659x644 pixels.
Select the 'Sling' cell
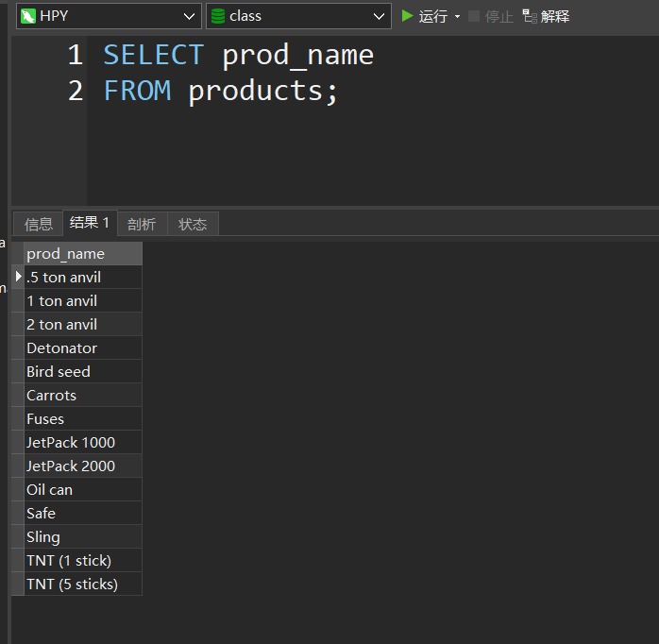[x=83, y=536]
